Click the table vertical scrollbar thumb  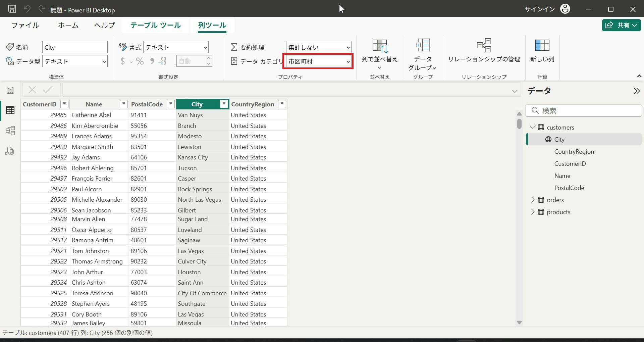519,124
